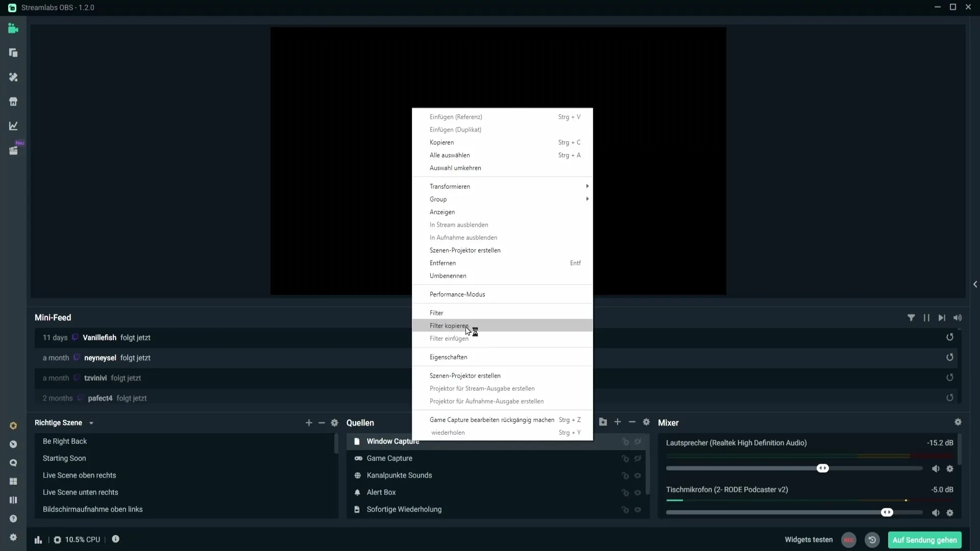Open the overlapping-squares sidebar icon
This screenshot has height=551, width=980.
pos(13,53)
